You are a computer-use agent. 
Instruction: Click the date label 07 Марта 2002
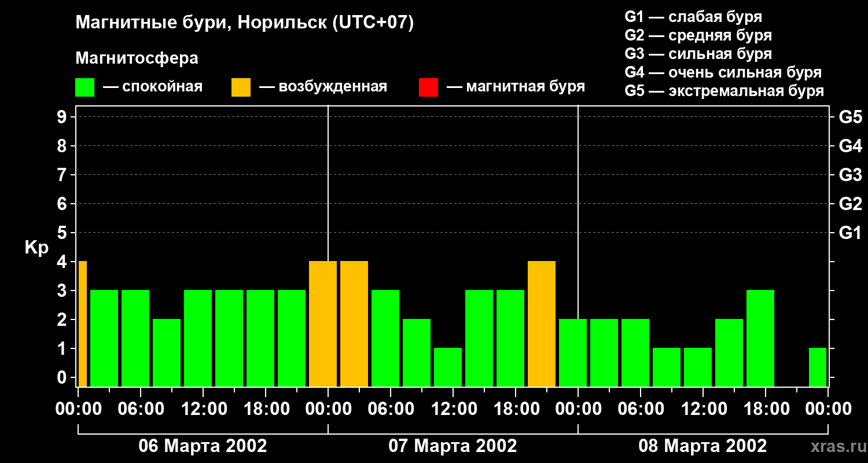point(453,446)
